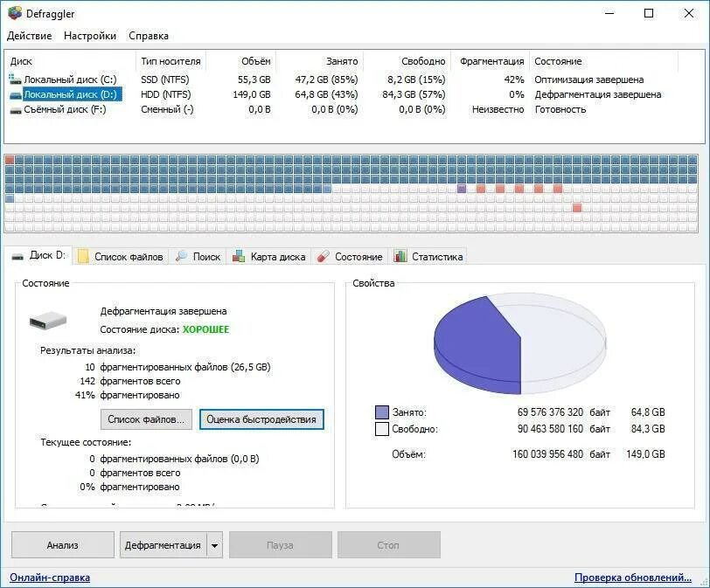
Task: Click the drive icon of Съёмный диск (F:)
Action: click(16, 110)
